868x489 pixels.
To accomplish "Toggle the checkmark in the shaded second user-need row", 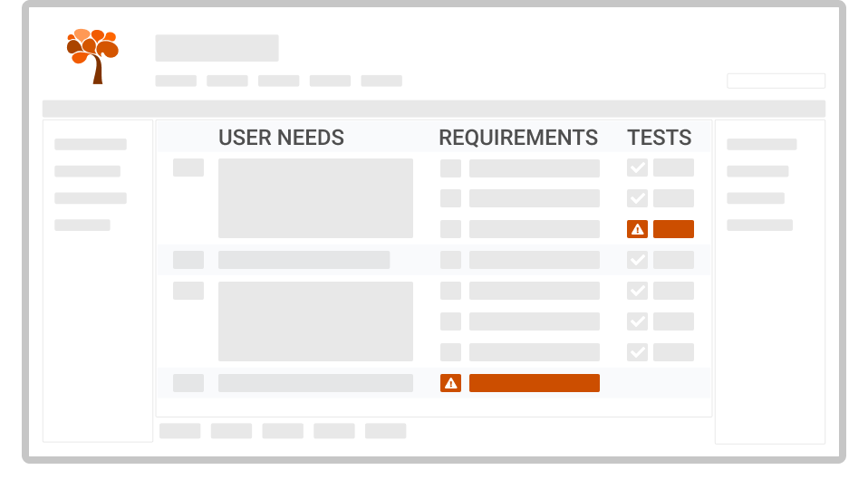I will pyautogui.click(x=637, y=260).
